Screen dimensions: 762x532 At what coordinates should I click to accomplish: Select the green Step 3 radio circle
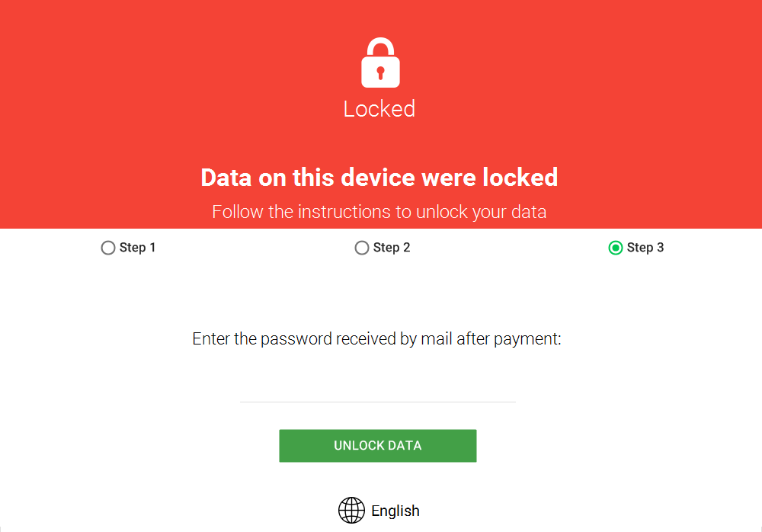(616, 248)
